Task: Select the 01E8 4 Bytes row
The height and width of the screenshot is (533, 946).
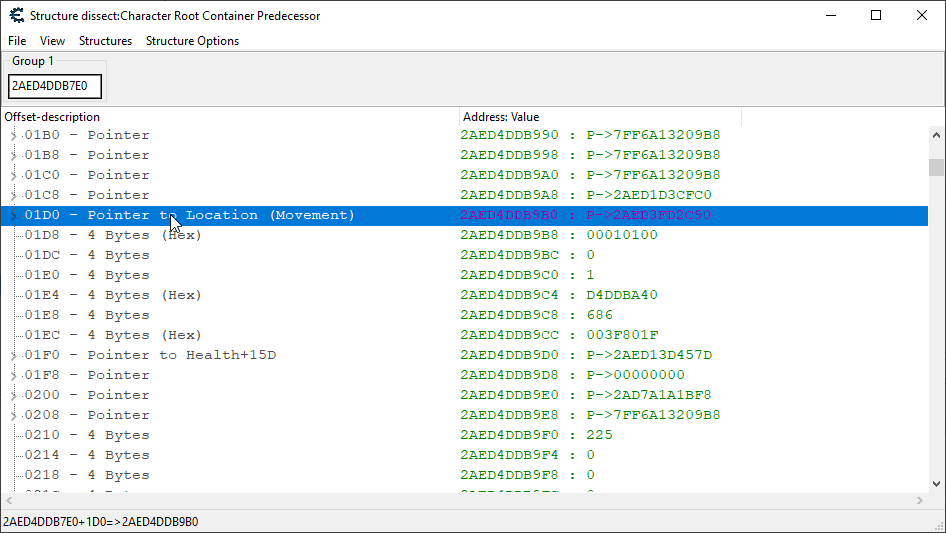Action: pyautogui.click(x=87, y=315)
